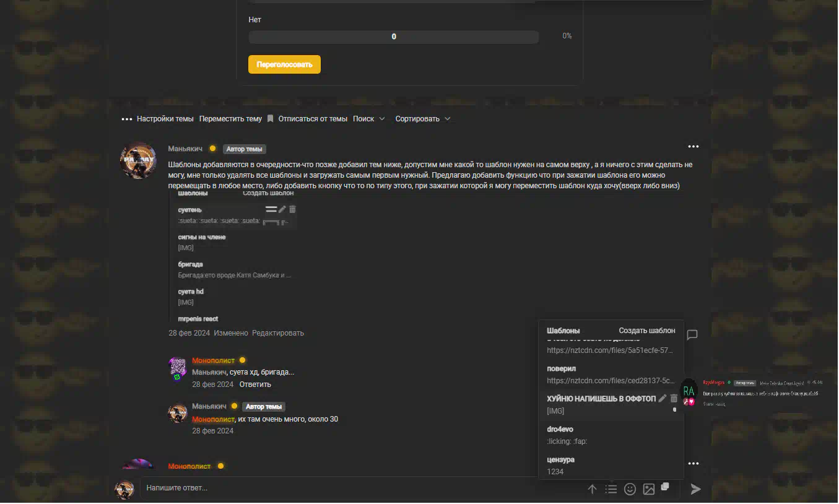
Task: Expand the Сортировать dropdown
Action: point(423,119)
